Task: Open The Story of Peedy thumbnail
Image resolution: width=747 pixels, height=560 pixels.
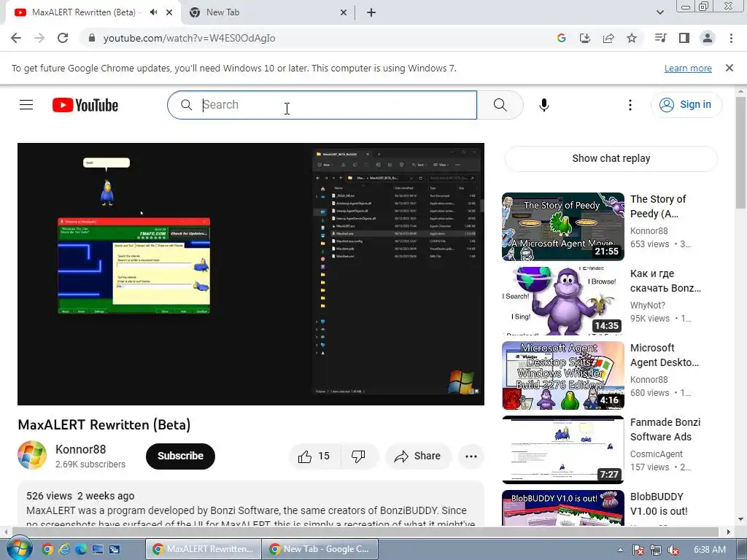Action: [x=562, y=227]
